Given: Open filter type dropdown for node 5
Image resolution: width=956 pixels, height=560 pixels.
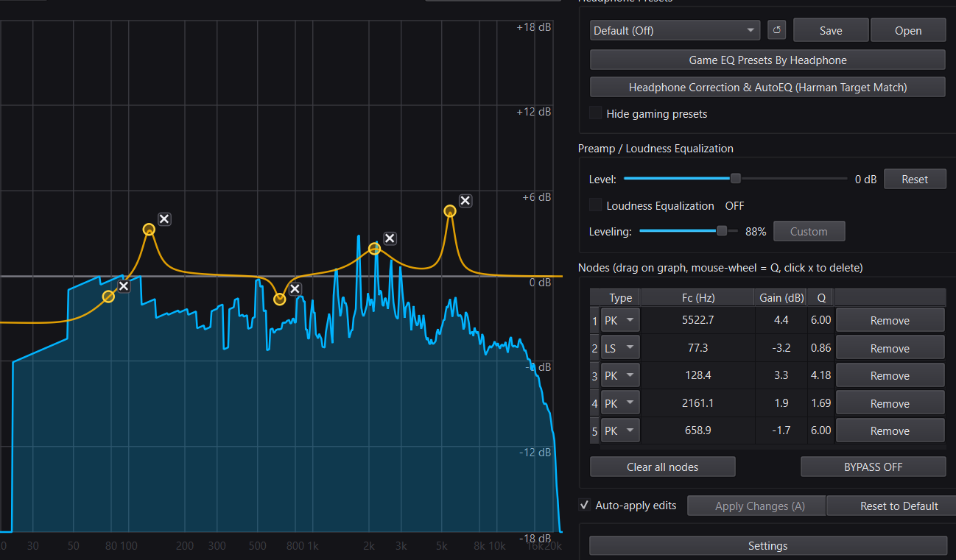Looking at the screenshot, I should pos(620,430).
